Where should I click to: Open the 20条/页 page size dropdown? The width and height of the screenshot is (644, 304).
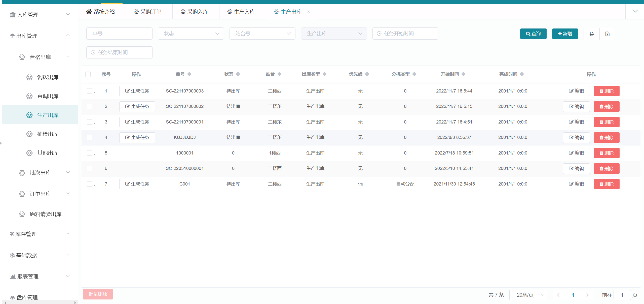[528, 295]
